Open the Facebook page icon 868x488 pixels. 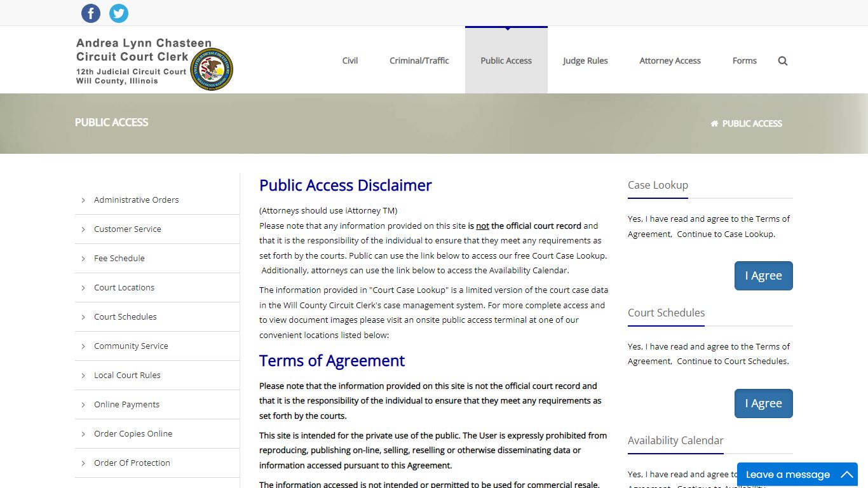[91, 13]
